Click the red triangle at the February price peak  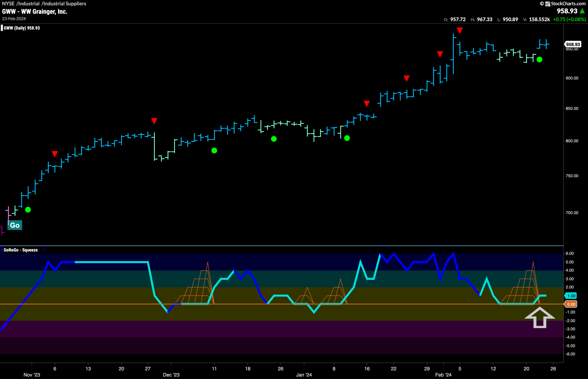point(460,31)
